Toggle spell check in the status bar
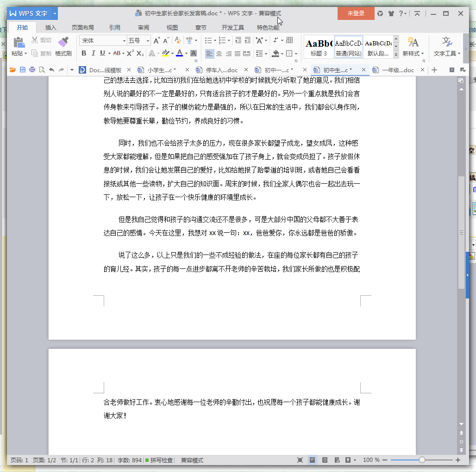Image resolution: width=476 pixels, height=472 pixels. coord(159,460)
